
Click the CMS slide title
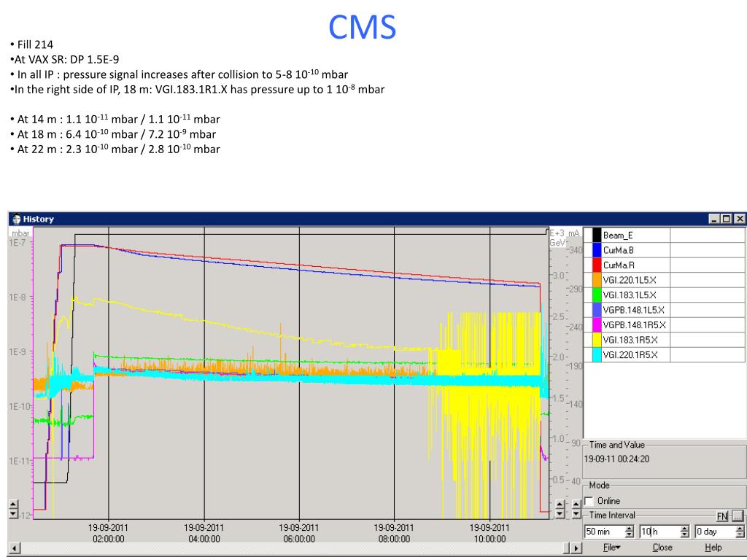(x=362, y=27)
